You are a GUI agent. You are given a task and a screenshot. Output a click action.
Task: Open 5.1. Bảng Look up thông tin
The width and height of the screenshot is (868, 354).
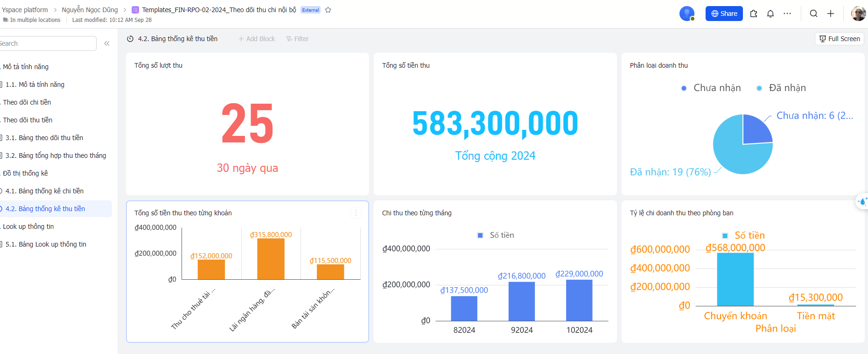46,244
